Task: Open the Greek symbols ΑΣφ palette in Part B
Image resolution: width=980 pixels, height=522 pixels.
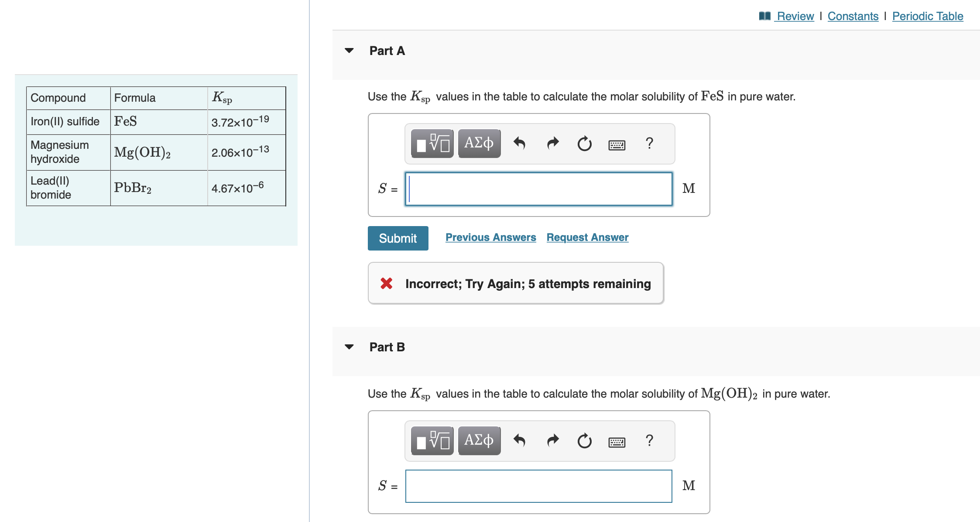Action: tap(479, 440)
